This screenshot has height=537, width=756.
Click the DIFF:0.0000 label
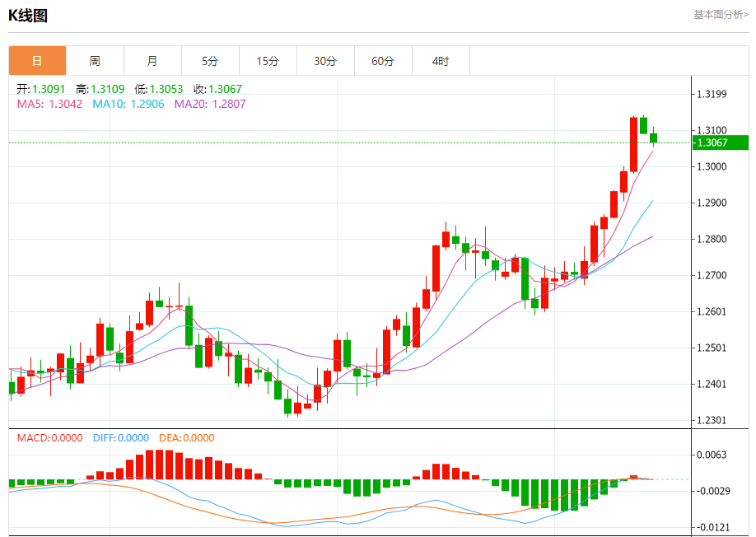click(x=121, y=438)
